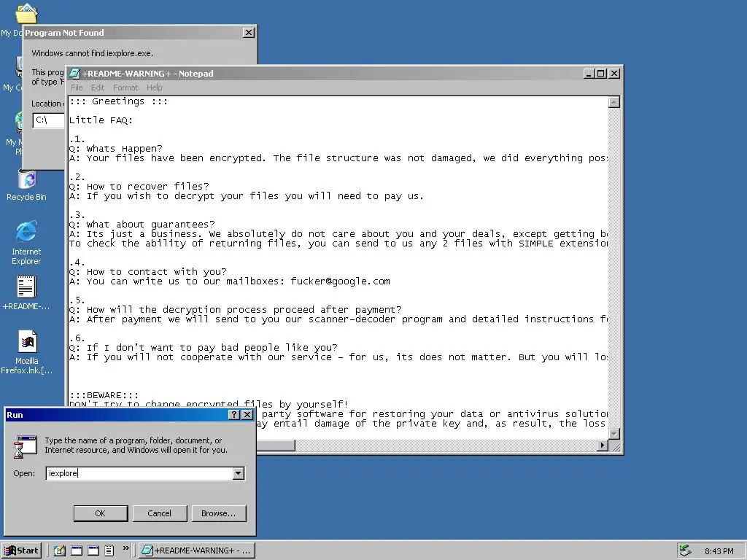Click the quick launch notepad page icon

tap(109, 551)
